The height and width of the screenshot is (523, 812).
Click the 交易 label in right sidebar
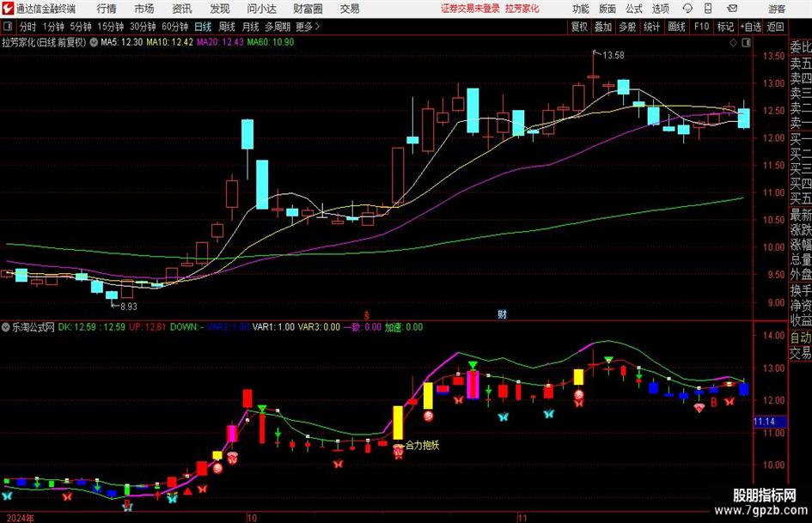801,353
